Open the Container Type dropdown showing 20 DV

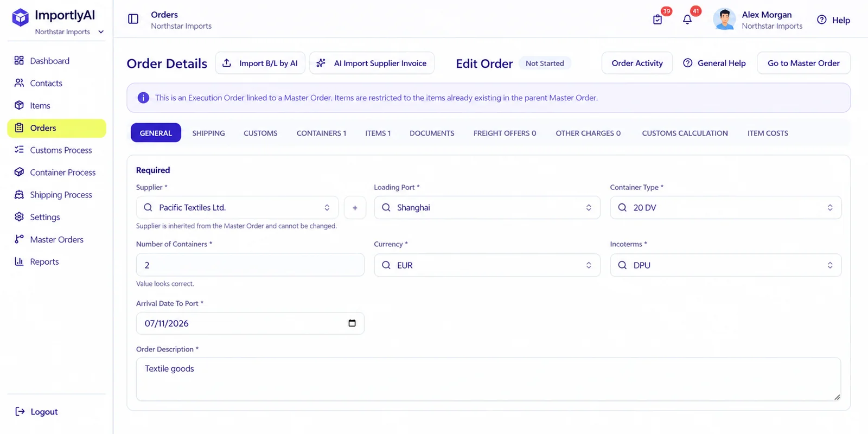pyautogui.click(x=726, y=208)
